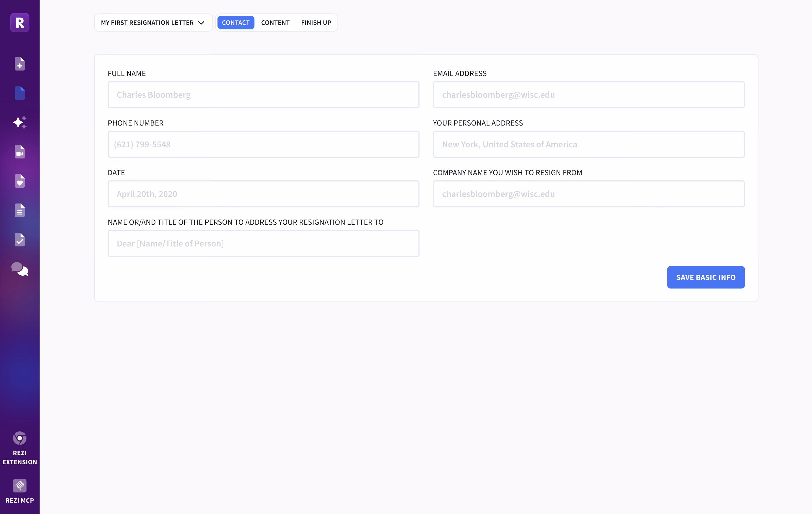Viewport: 812px width, 514px height.
Task: Click the Rezi Extension label
Action: [20, 457]
